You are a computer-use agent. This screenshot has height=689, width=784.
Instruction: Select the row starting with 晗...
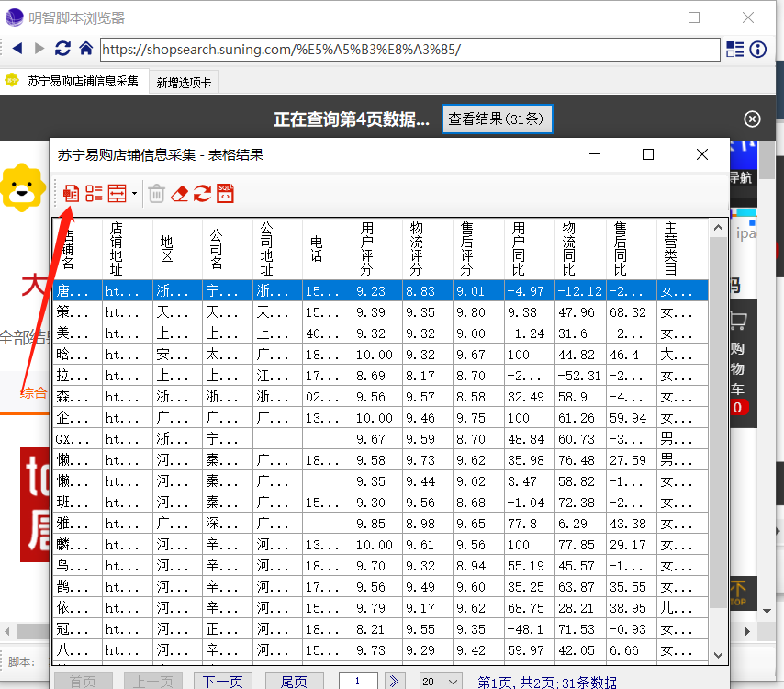380,355
